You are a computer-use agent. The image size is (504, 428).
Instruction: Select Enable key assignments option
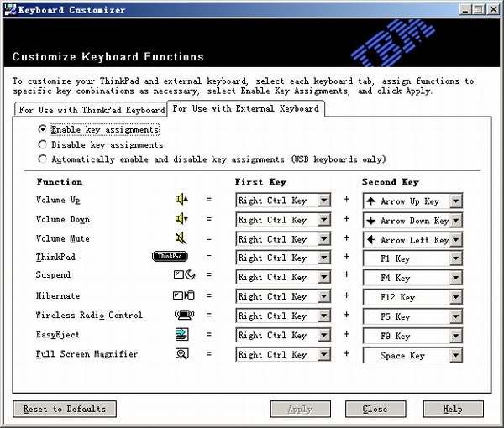43,130
